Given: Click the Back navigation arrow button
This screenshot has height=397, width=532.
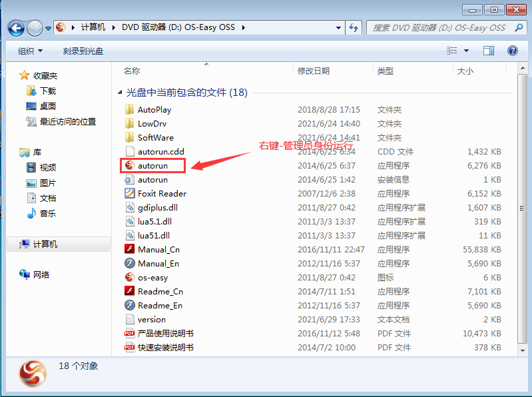Looking at the screenshot, I should click(x=17, y=28).
